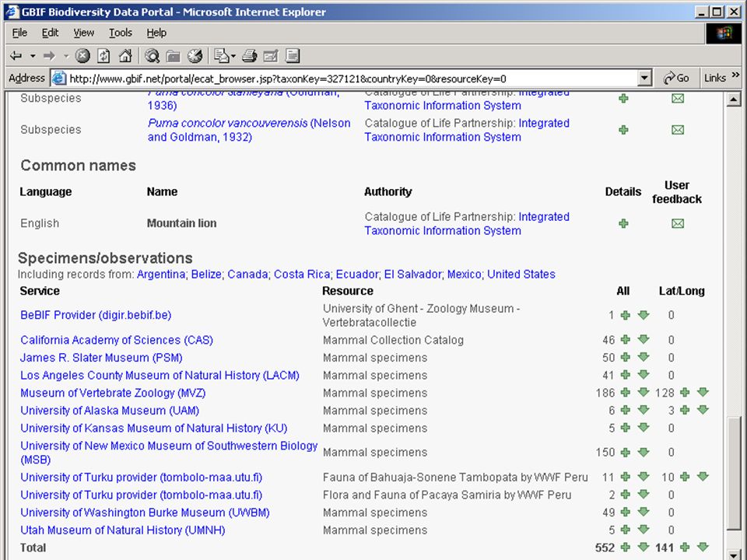Screen dimensions: 747x560
Task: Send user feedback for Mountain lion
Action: coord(678,223)
